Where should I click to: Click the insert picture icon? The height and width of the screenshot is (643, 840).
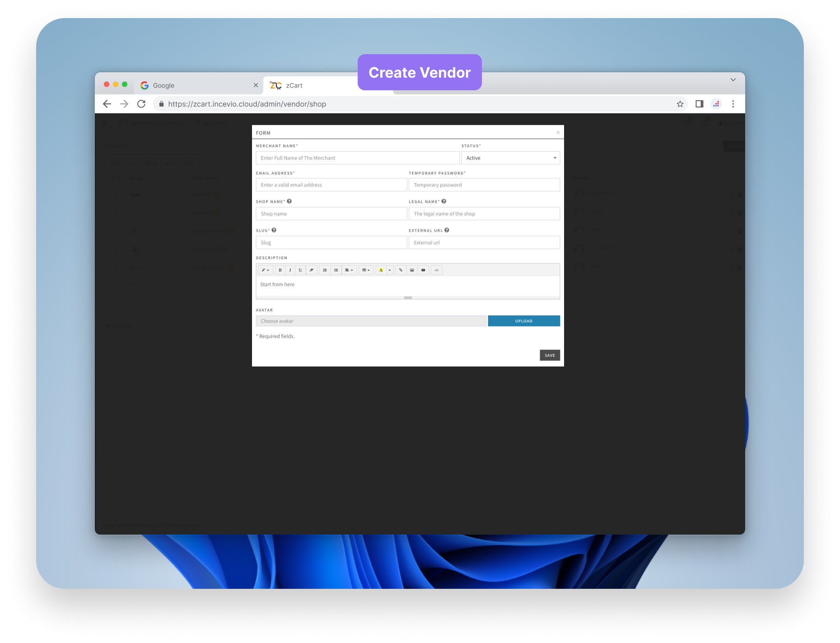point(412,270)
